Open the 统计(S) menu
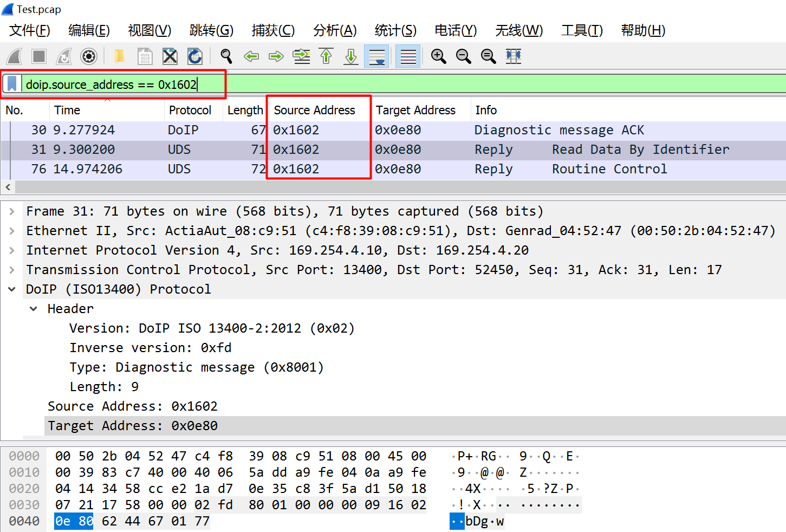Screen dimensions: 786x532 [395, 31]
